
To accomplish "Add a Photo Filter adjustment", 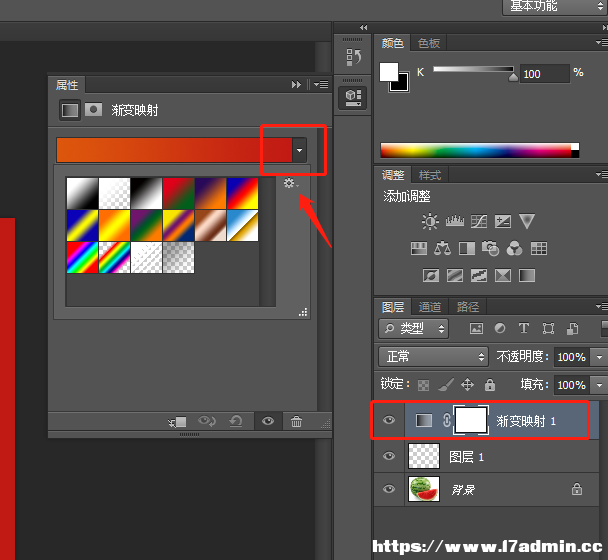I will click(x=491, y=249).
